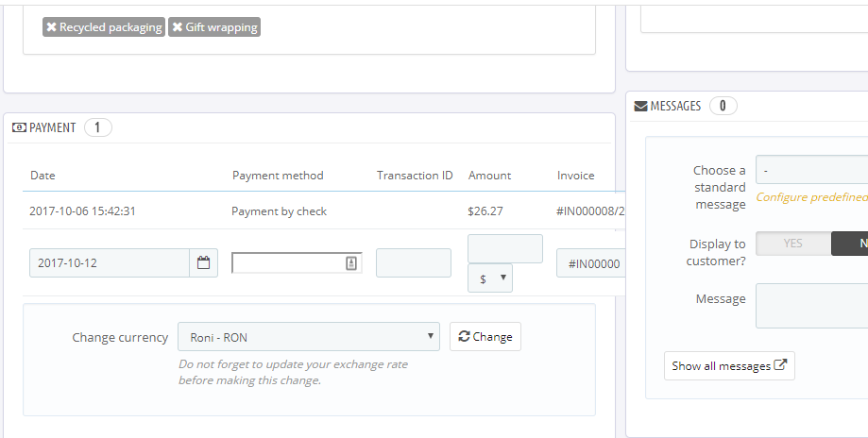Image resolution: width=868 pixels, height=438 pixels.
Task: Remove the Recycled packaging tag
Action: (51, 27)
